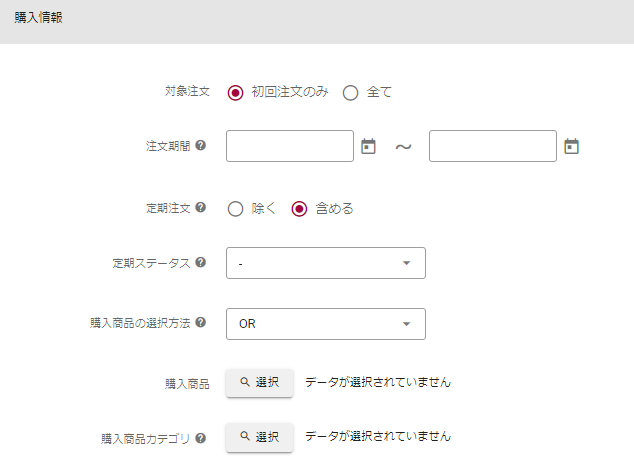Open the calendar picker for the start date
Screen dimensions: 634x464
click(368, 146)
